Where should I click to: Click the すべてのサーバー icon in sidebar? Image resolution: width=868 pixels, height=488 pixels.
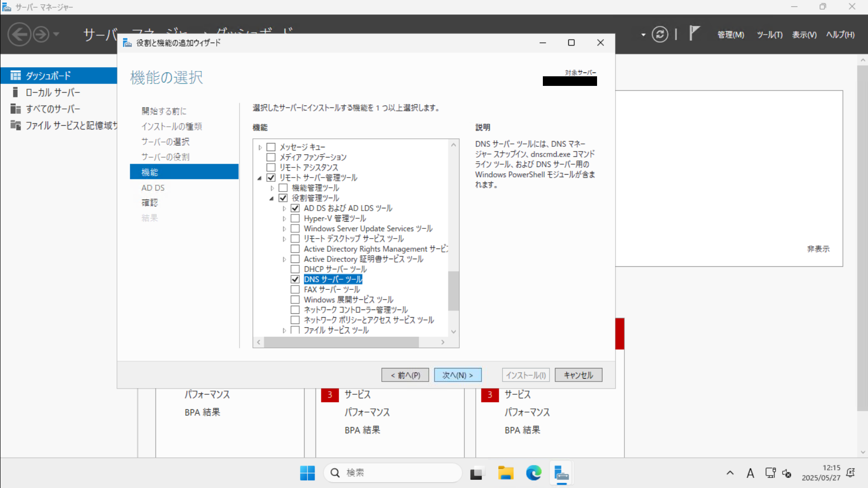[15, 109]
